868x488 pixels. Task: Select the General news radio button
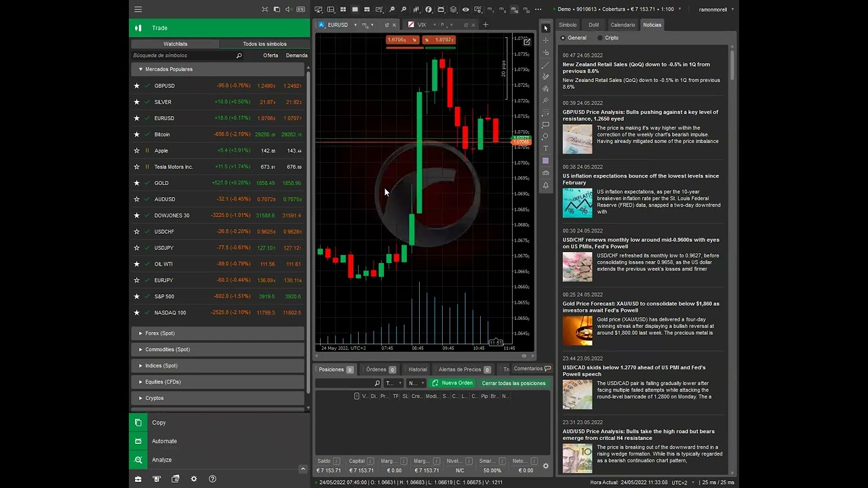coord(563,38)
